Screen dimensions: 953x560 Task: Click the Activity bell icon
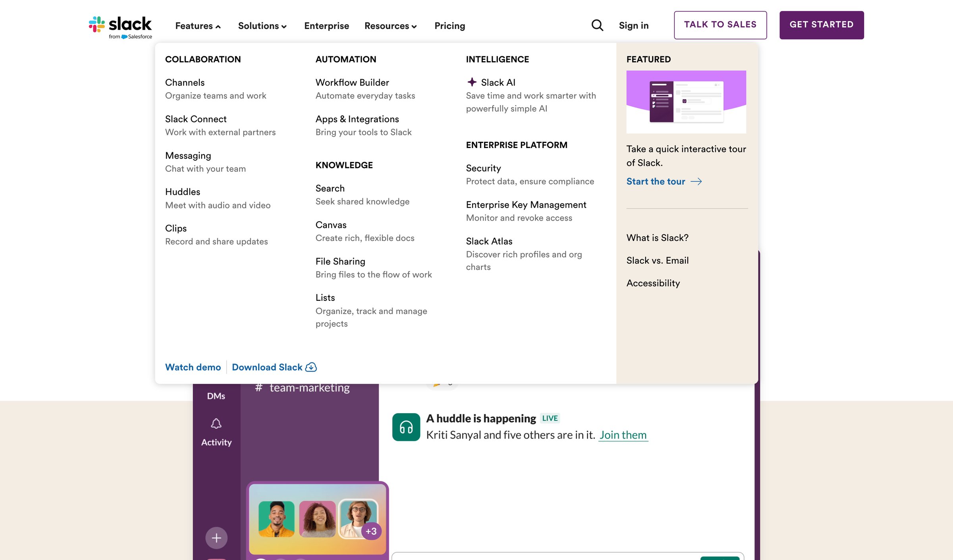tap(216, 423)
